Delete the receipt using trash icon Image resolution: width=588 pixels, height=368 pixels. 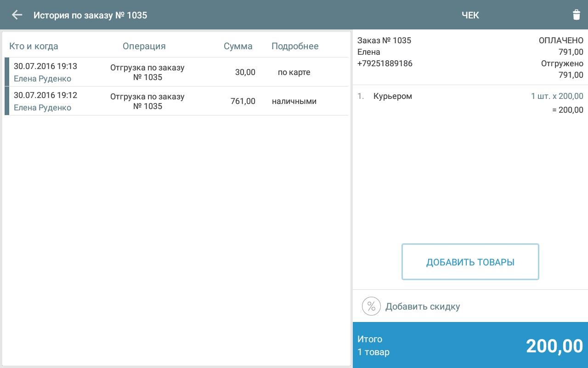576,15
